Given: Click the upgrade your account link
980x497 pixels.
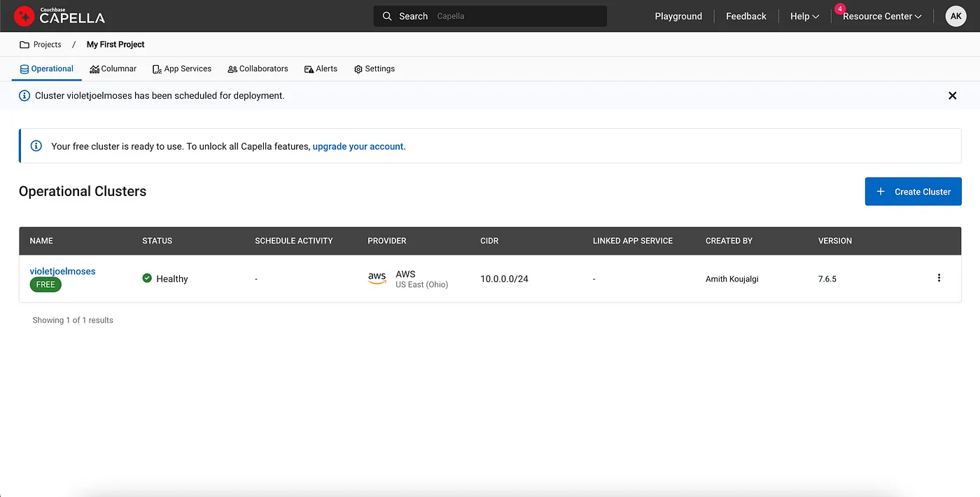Looking at the screenshot, I should [x=359, y=146].
